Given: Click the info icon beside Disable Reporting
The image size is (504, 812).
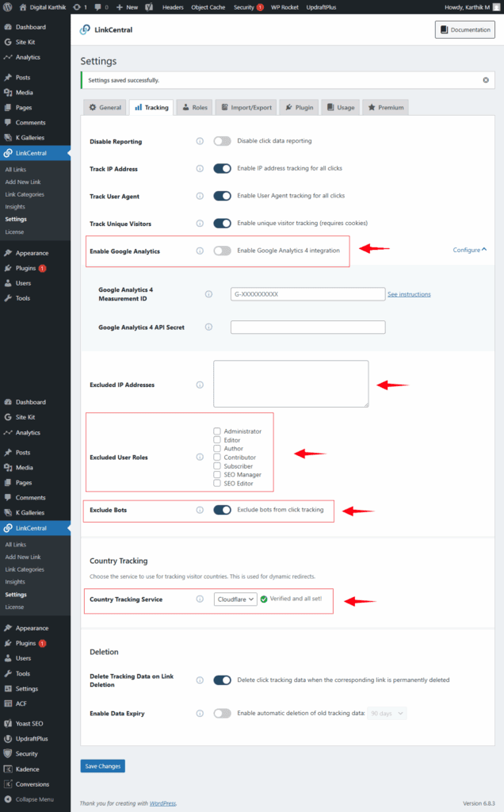Looking at the screenshot, I should coord(200,141).
